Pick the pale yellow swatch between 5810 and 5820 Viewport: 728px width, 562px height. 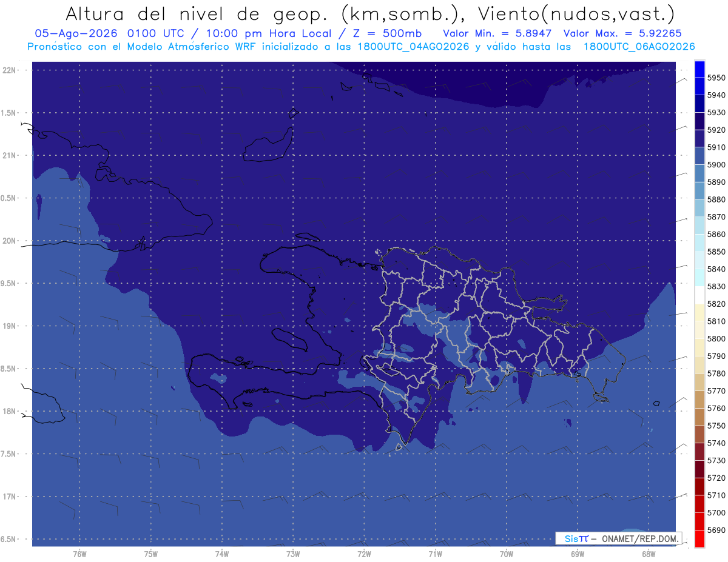point(699,313)
